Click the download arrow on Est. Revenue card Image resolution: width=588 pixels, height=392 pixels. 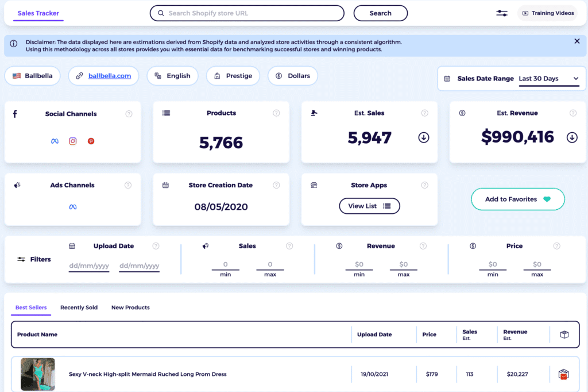tap(572, 137)
